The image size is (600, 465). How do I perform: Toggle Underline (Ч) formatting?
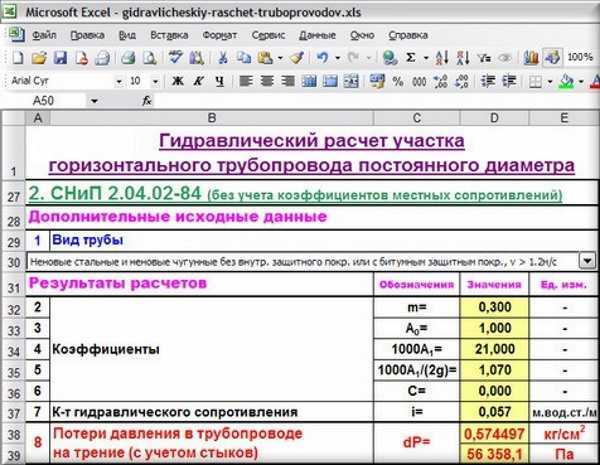(x=219, y=81)
